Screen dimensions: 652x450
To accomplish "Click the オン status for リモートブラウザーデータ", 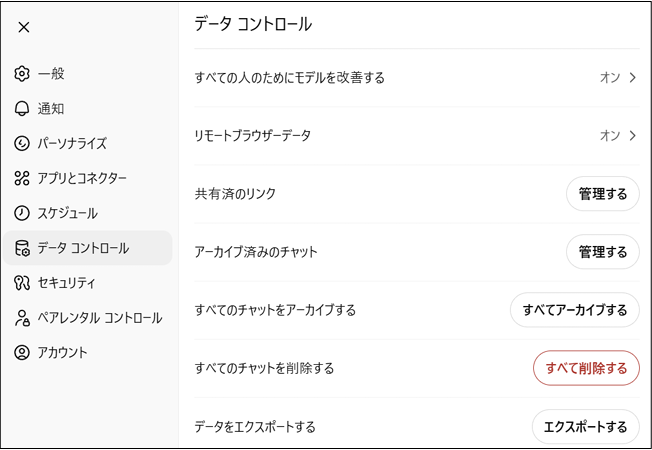I will coord(610,136).
